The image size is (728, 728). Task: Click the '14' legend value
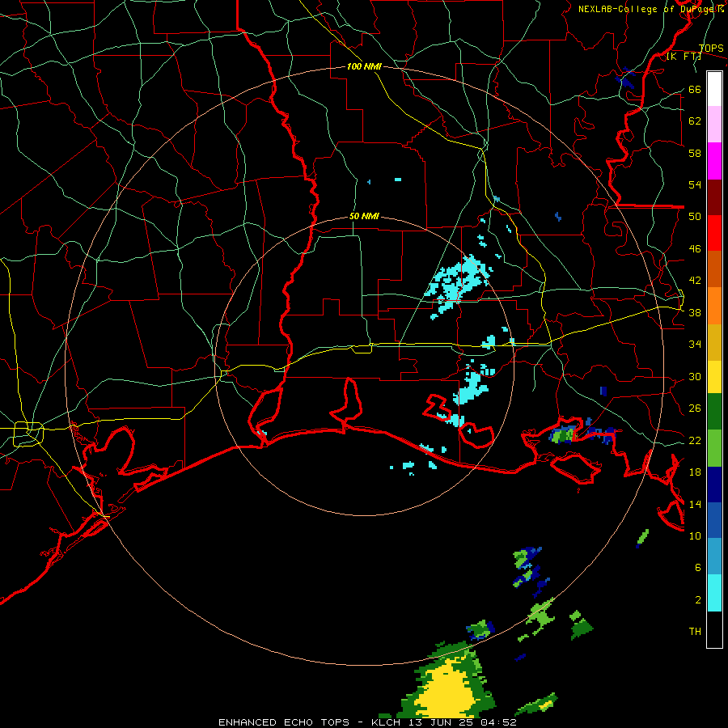(x=695, y=504)
